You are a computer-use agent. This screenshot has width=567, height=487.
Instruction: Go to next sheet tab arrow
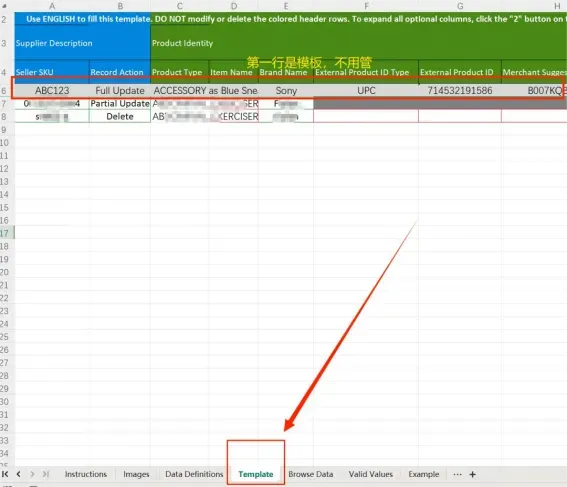(x=32, y=474)
